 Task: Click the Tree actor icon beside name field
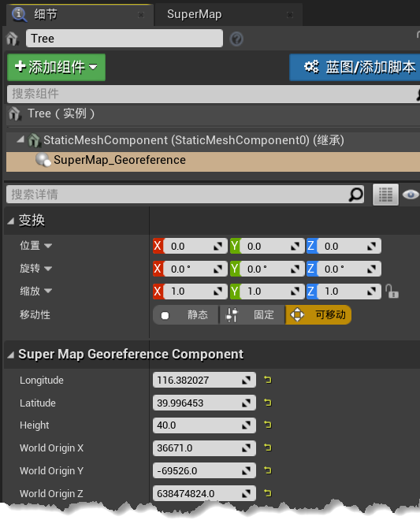13,39
